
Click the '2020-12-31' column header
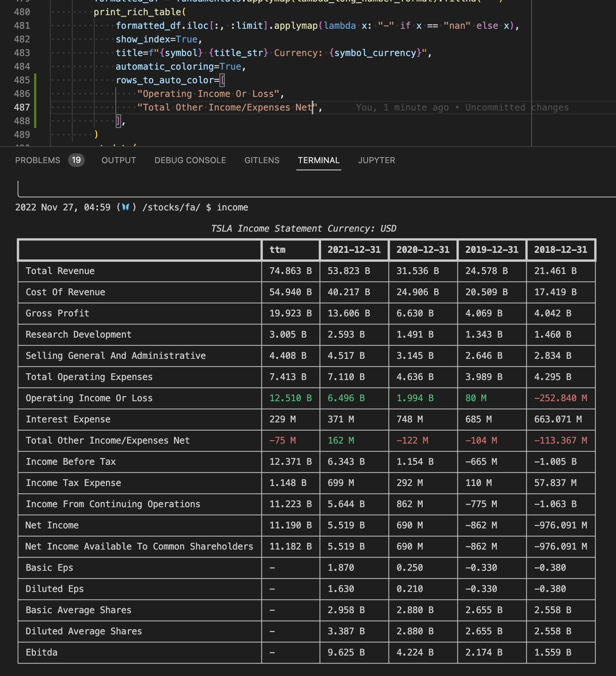pyautogui.click(x=423, y=250)
